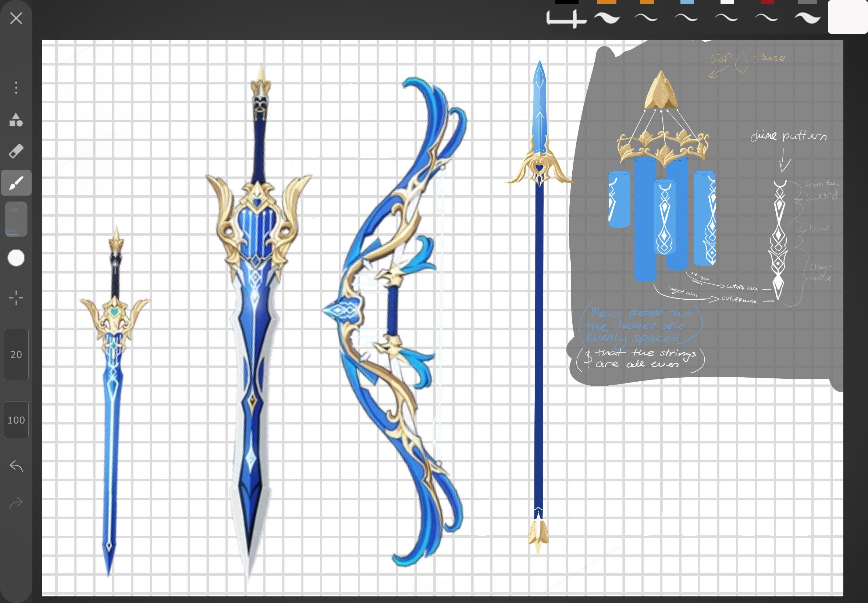The image size is (868, 603).
Task: Open the opacity value 100
Action: [x=16, y=420]
